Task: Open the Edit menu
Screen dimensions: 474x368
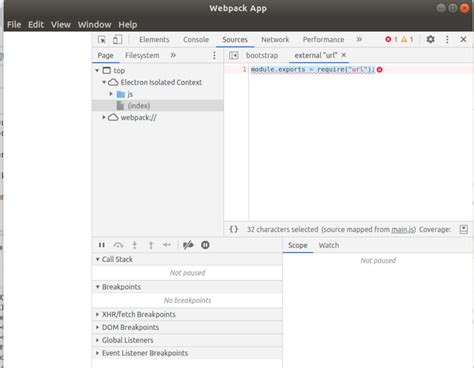Action: click(36, 25)
